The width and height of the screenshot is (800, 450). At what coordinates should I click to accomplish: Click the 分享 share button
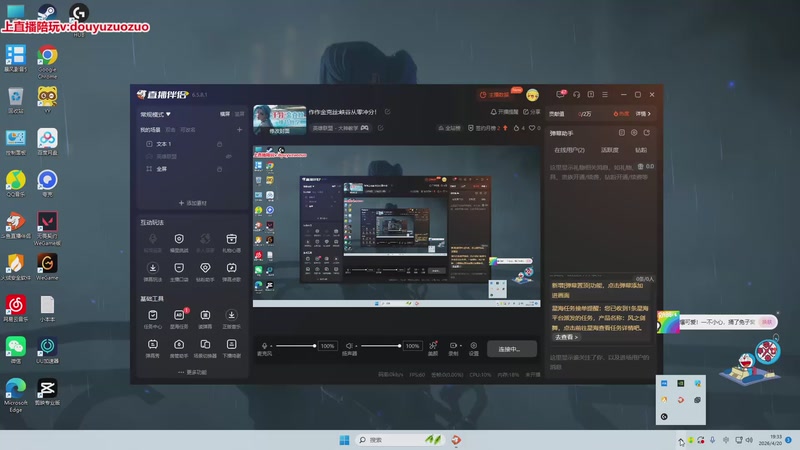pyautogui.click(x=532, y=112)
